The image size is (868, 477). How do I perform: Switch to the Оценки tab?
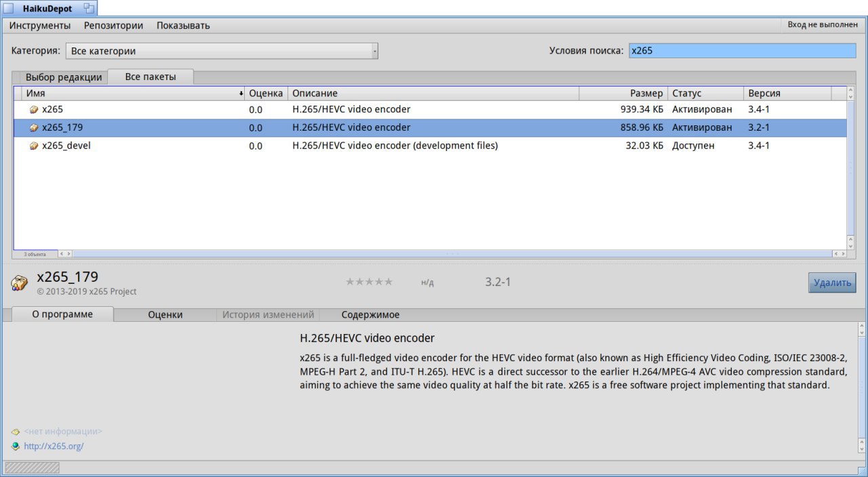coord(165,314)
